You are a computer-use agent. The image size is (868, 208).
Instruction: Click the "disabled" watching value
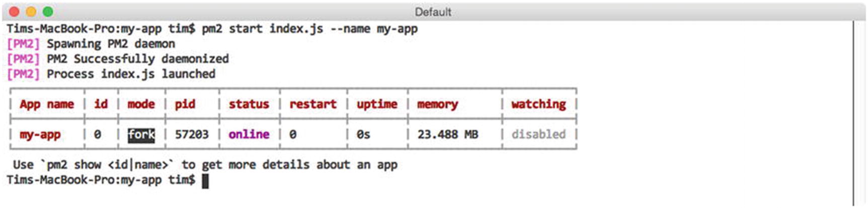pyautogui.click(x=538, y=135)
